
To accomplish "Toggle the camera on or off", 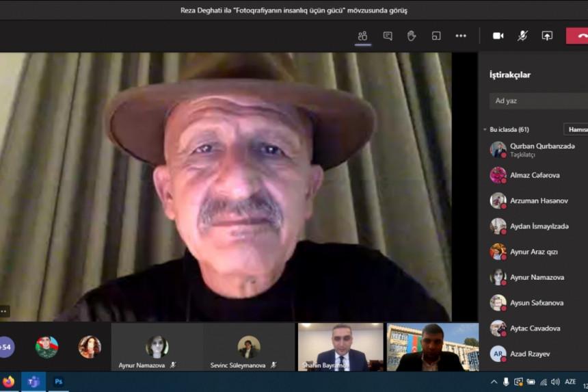I will coord(498,36).
